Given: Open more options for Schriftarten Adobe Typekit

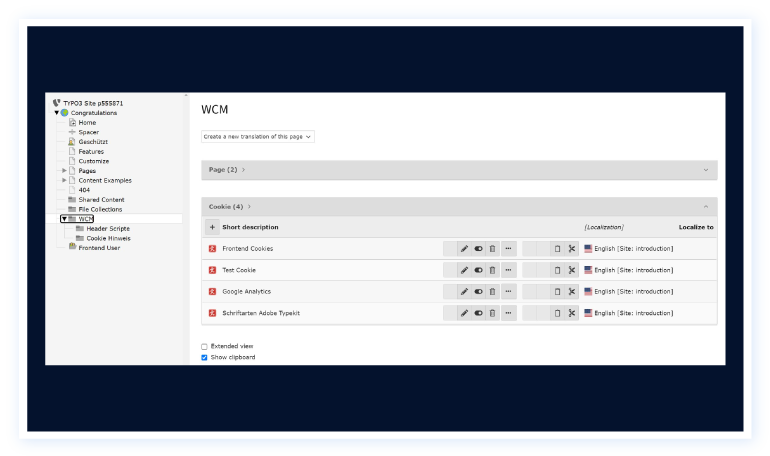Looking at the screenshot, I should click(509, 313).
